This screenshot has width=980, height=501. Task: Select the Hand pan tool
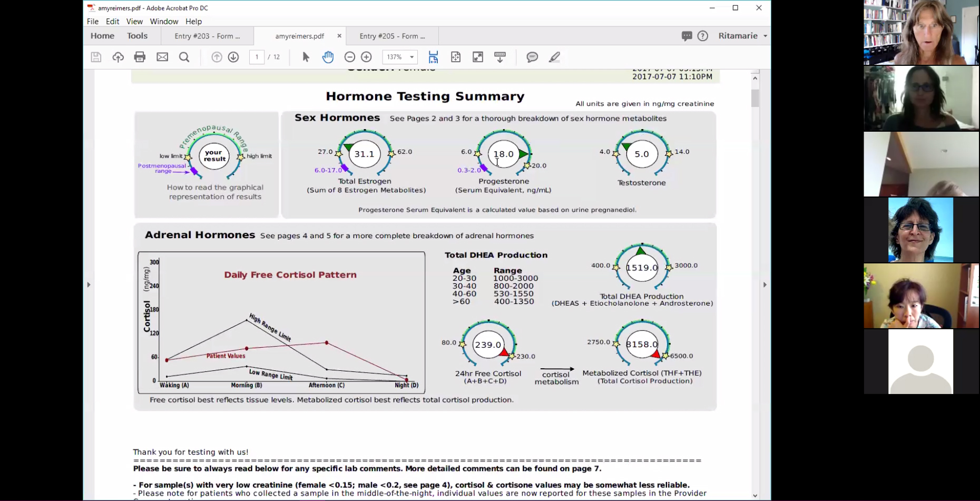(328, 57)
